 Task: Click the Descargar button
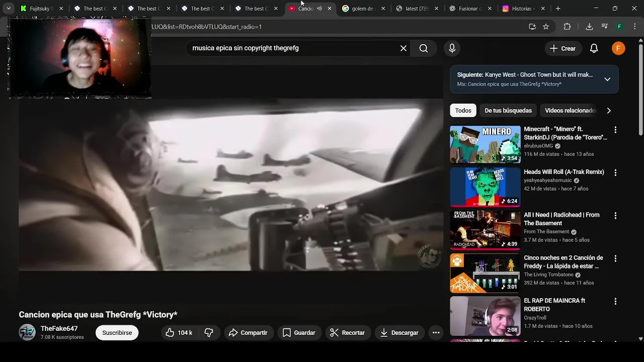[x=400, y=333]
